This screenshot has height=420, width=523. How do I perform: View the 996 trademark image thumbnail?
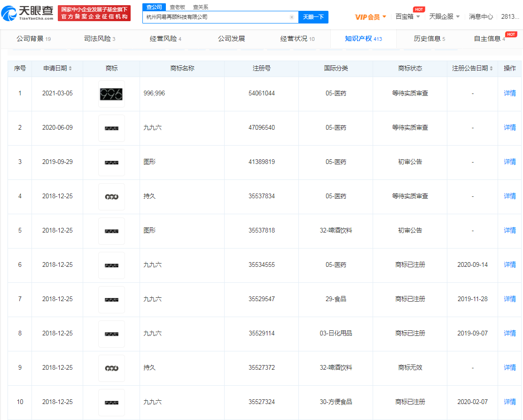click(x=111, y=93)
